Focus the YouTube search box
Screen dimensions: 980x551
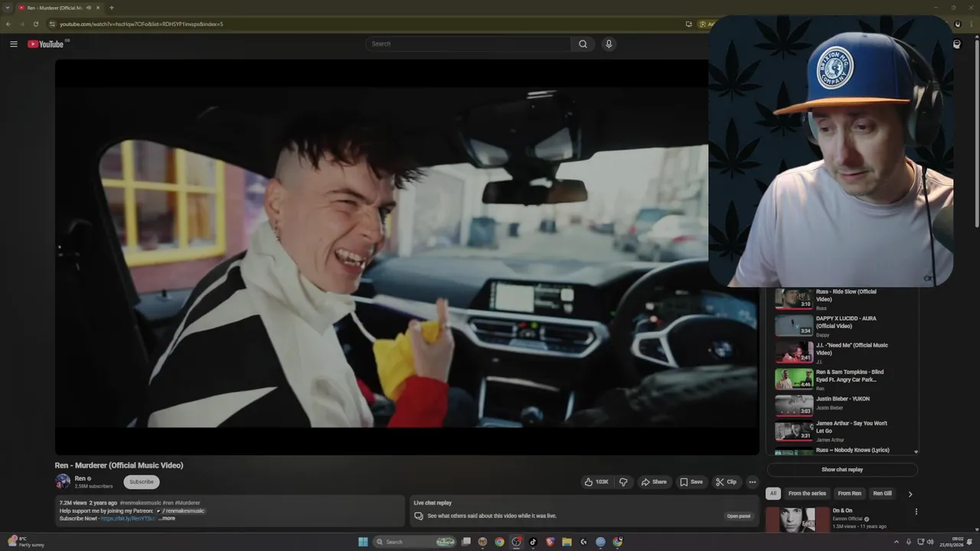468,44
